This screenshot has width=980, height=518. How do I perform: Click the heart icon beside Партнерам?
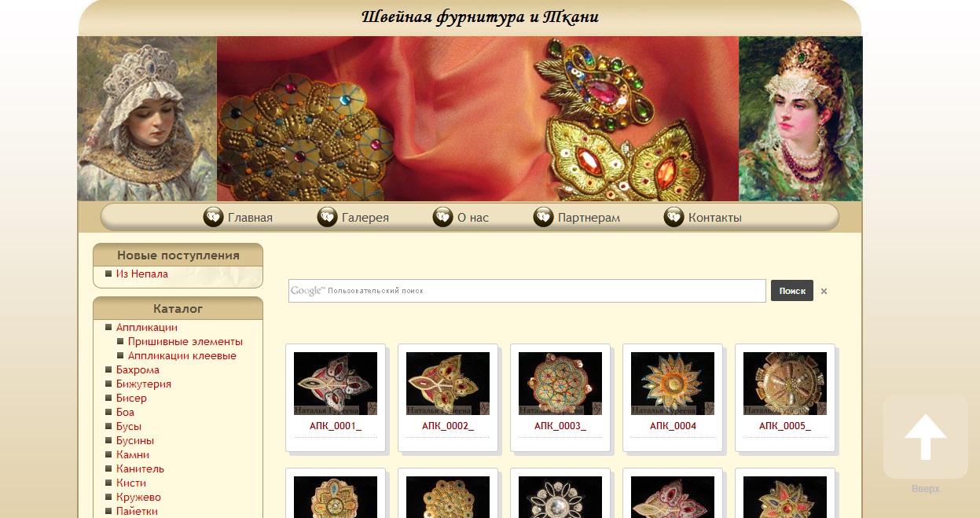tap(543, 217)
